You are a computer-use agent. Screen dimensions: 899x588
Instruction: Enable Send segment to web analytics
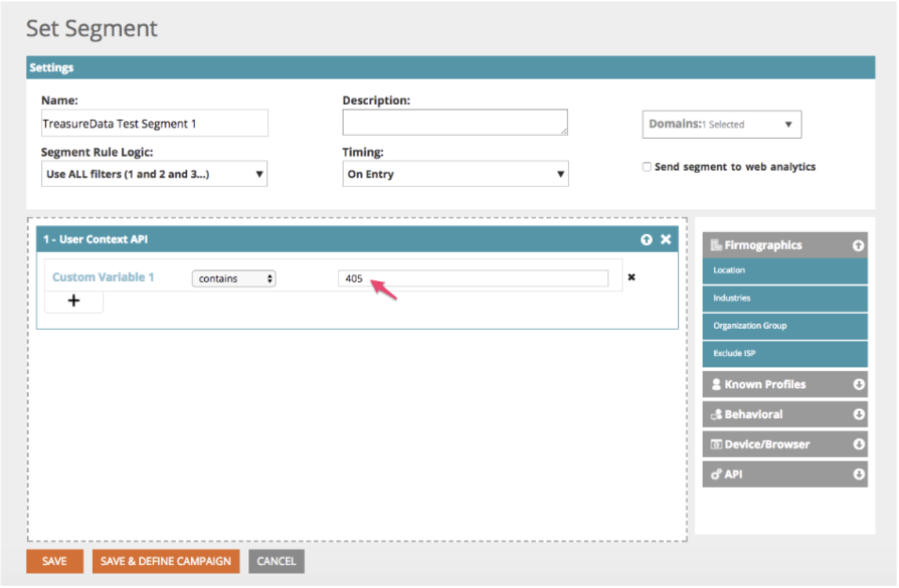coord(647,167)
